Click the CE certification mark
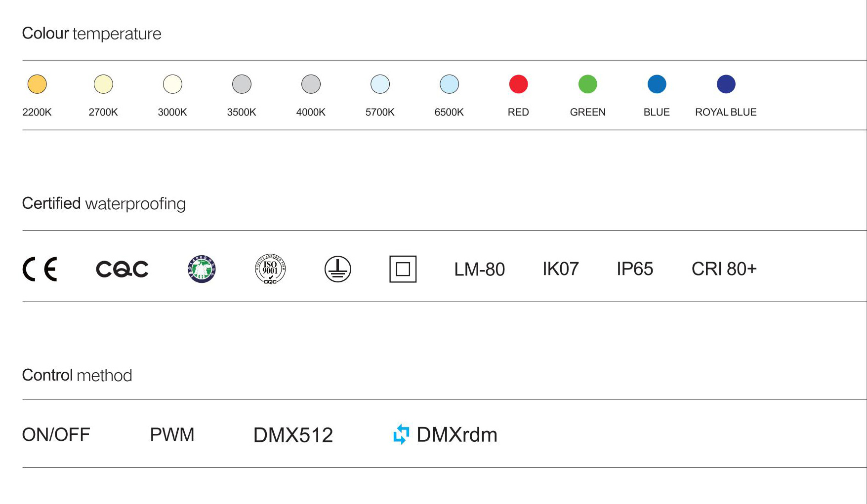The image size is (867, 504). coord(40,269)
